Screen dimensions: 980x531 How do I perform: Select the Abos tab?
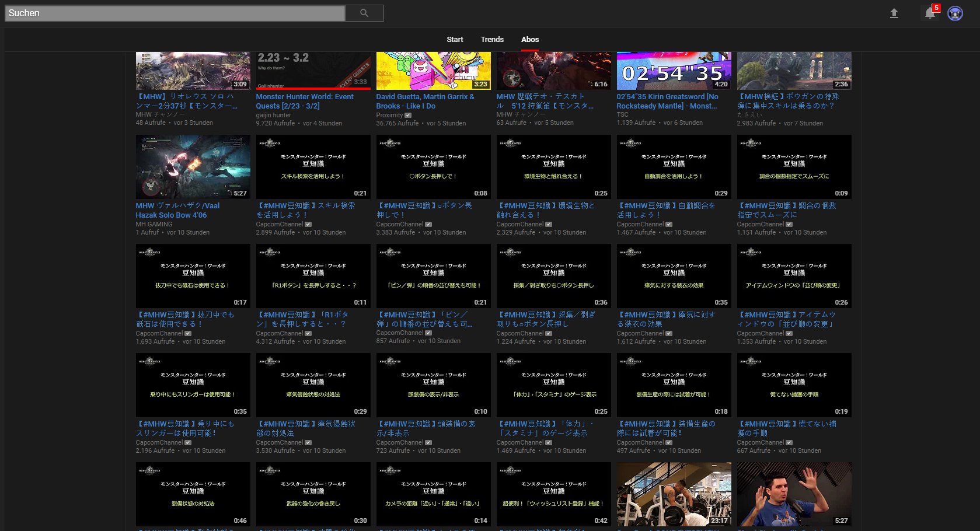[530, 40]
